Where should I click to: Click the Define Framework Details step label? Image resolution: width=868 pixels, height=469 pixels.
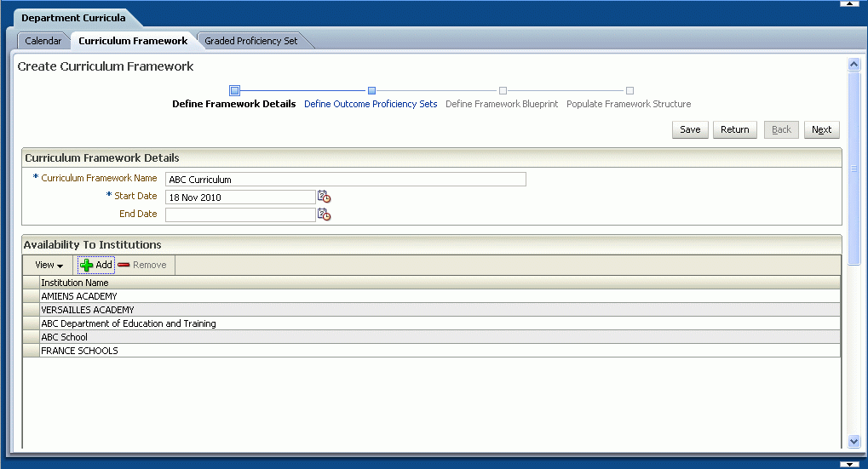click(233, 104)
